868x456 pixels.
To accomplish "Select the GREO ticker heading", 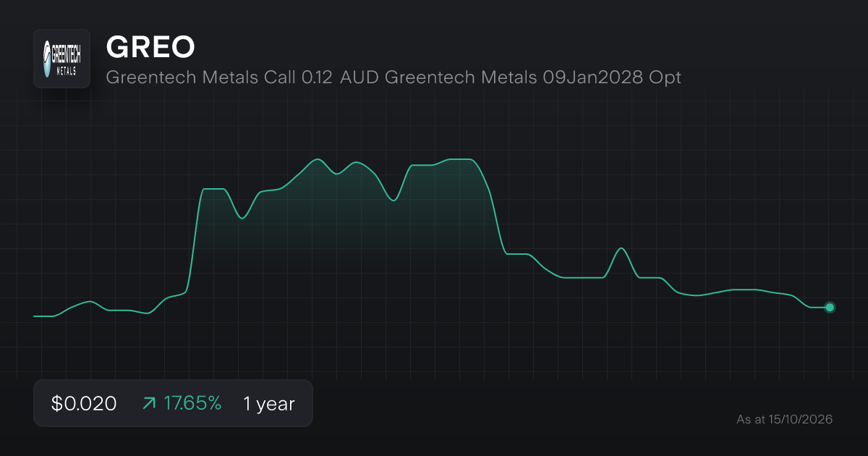I will [150, 47].
